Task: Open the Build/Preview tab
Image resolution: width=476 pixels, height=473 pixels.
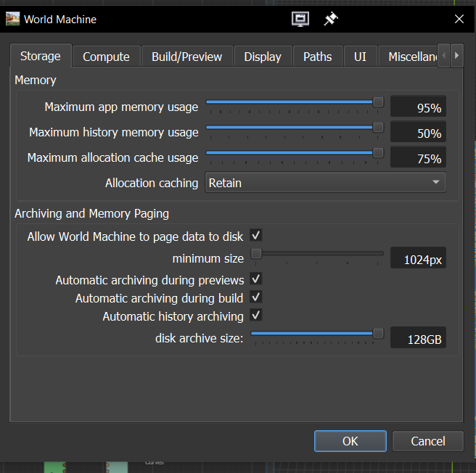Action: (187, 57)
